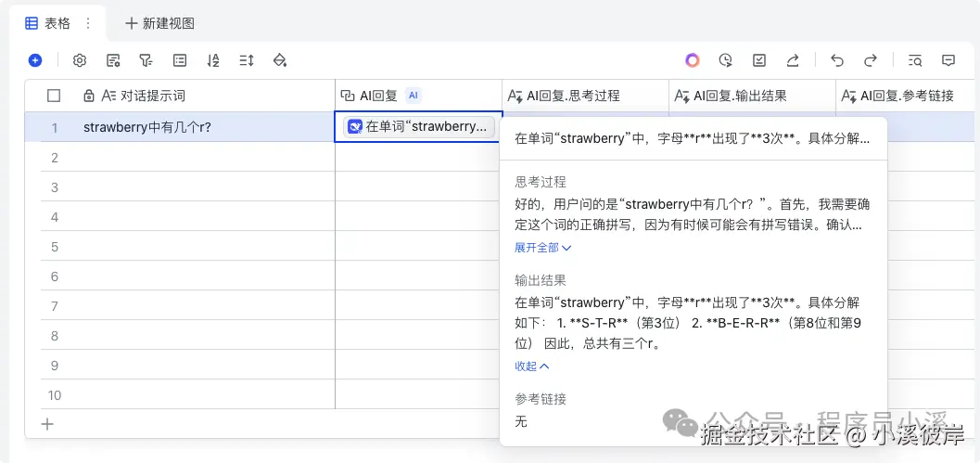Open the find records search icon

point(915,60)
